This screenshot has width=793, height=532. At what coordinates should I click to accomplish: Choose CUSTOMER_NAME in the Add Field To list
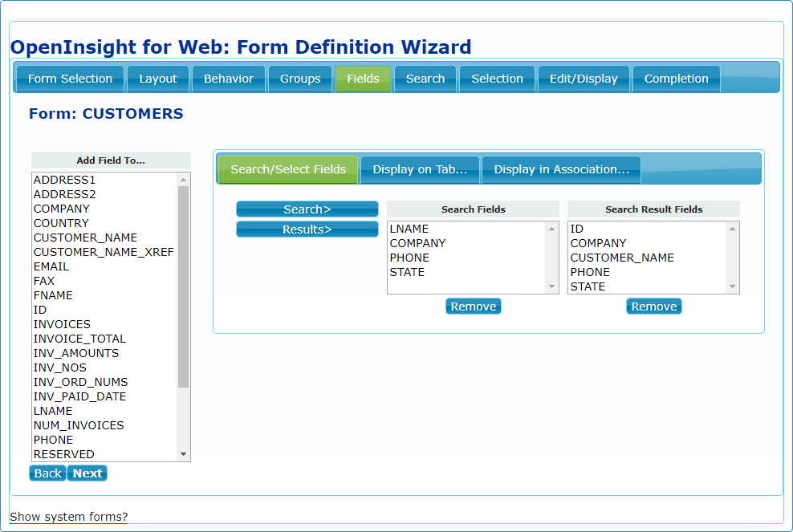[104, 238]
